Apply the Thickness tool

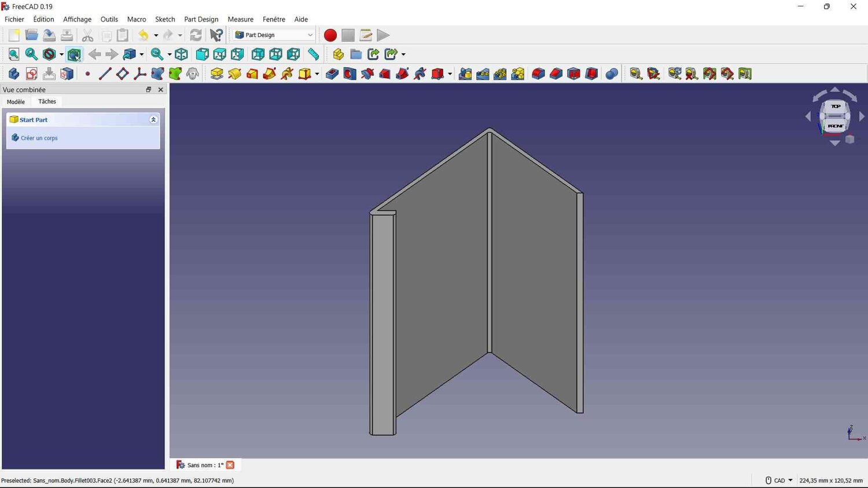591,74
